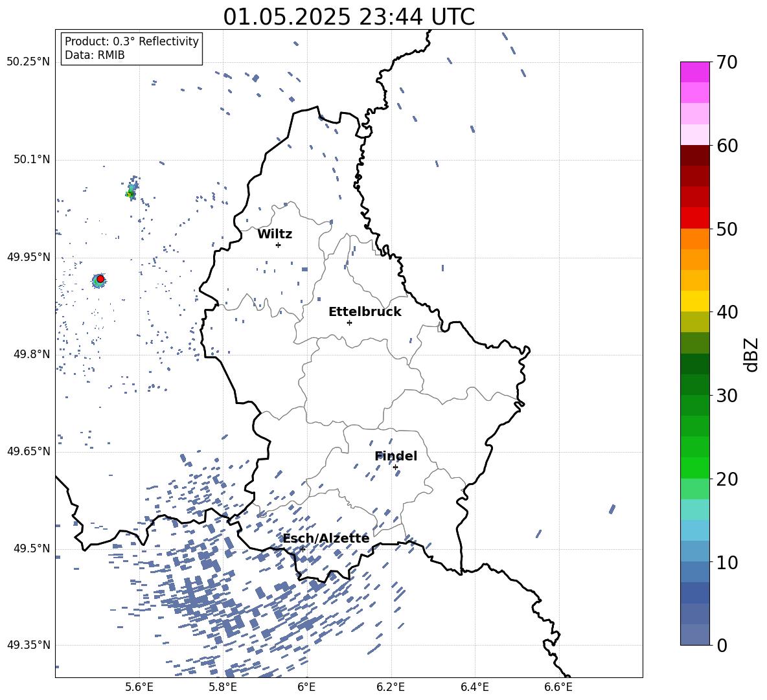Click the 49.35°N latitude label

coord(29,645)
